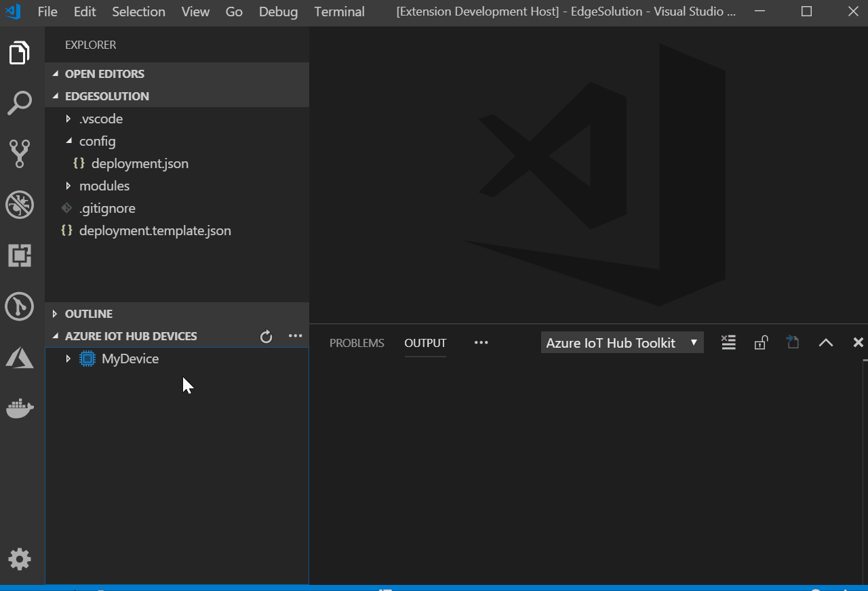Viewport: 868px width, 591px height.
Task: Open Azure IoT Hub Devices more actions
Action: tap(295, 335)
